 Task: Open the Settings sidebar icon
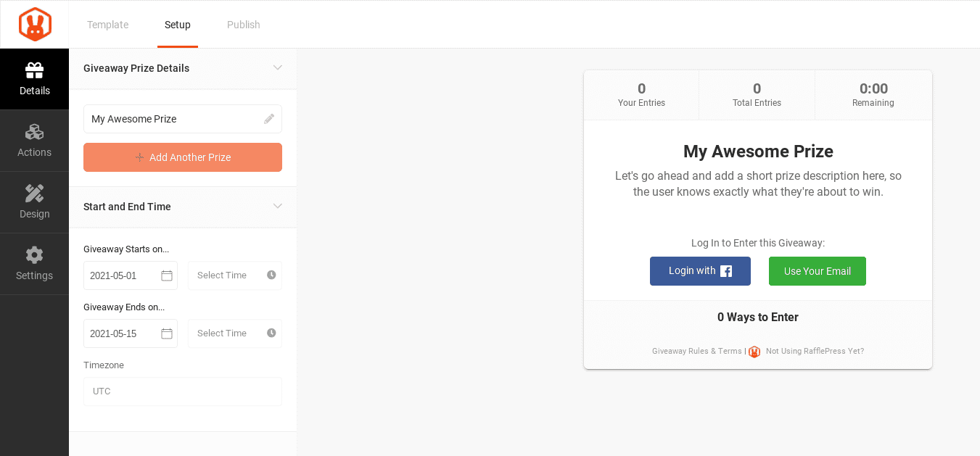point(34,263)
